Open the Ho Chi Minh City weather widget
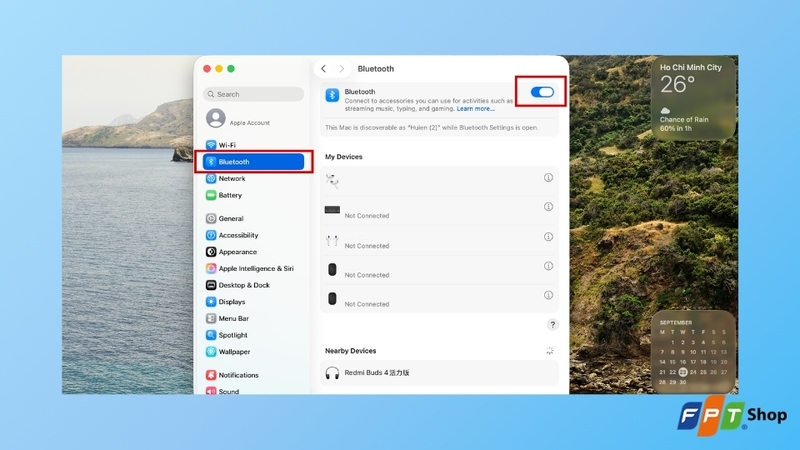Image resolution: width=800 pixels, height=450 pixels. 693,98
